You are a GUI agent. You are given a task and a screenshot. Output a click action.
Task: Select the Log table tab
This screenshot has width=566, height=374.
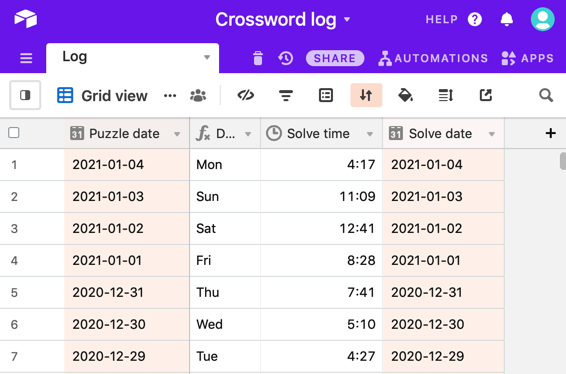132,58
